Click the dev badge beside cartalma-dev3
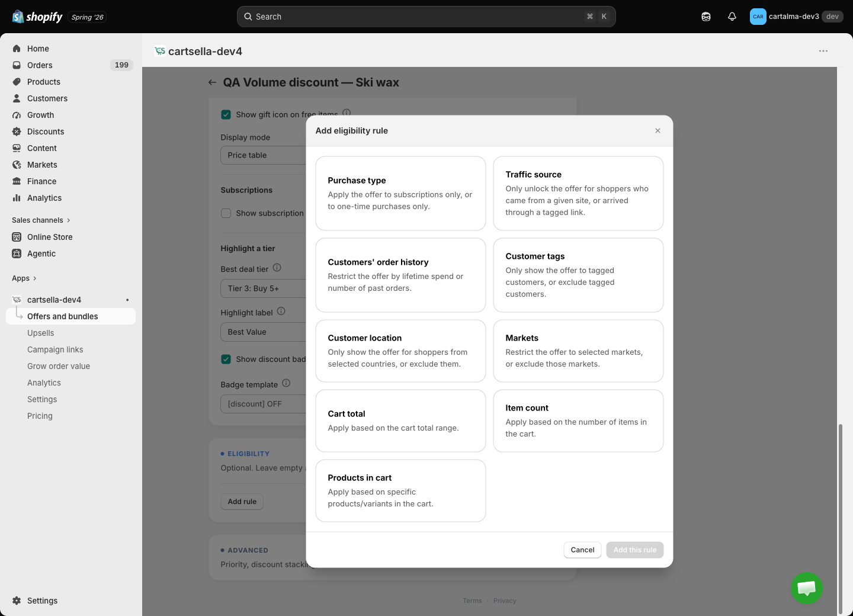Screen dimensions: 853x616 (832, 17)
